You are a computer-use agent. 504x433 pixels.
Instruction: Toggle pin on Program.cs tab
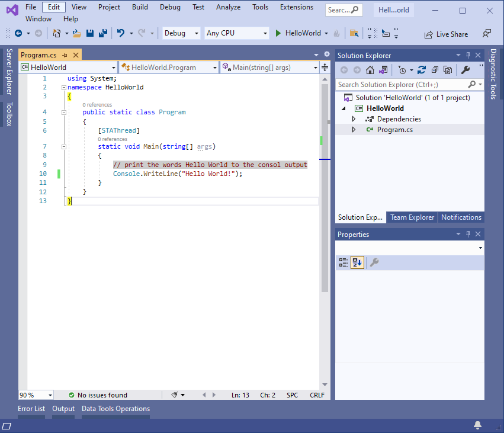click(x=65, y=55)
